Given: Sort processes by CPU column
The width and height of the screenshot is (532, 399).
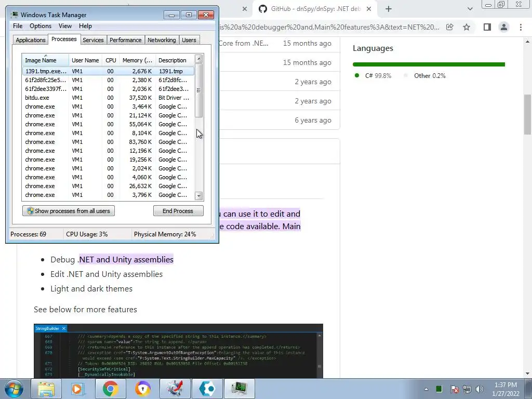Looking at the screenshot, I should 111,60.
